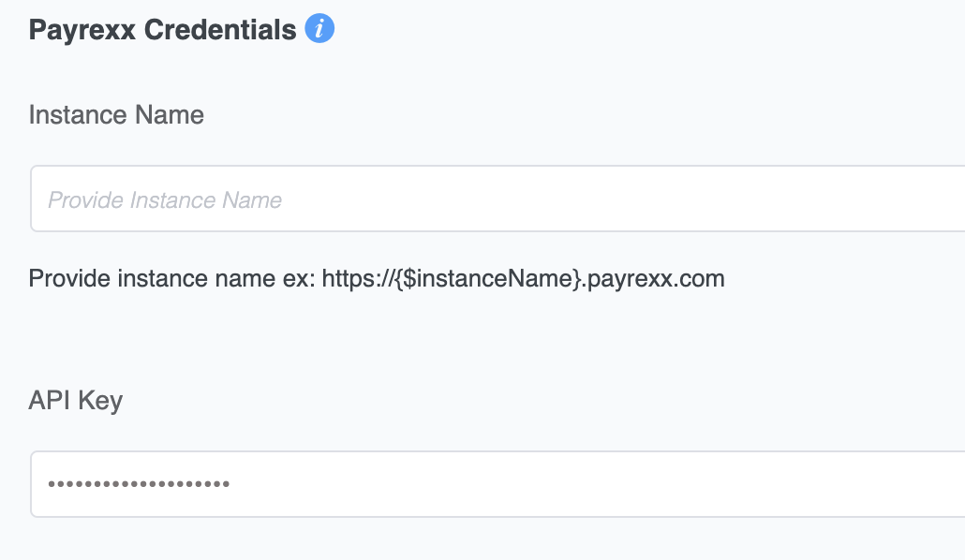Image resolution: width=965 pixels, height=560 pixels.
Task: Click the .payrexx.com ending of the example
Action: [x=654, y=279]
